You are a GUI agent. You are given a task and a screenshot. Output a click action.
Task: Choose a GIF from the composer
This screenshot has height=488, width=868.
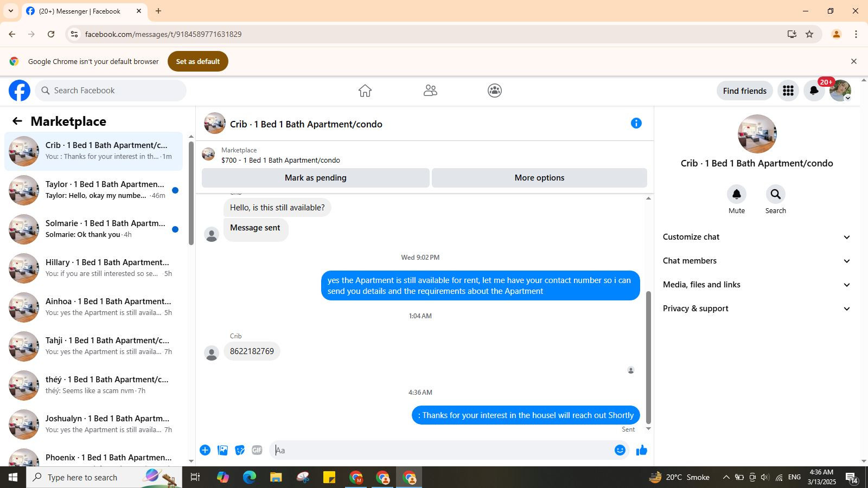point(257,450)
